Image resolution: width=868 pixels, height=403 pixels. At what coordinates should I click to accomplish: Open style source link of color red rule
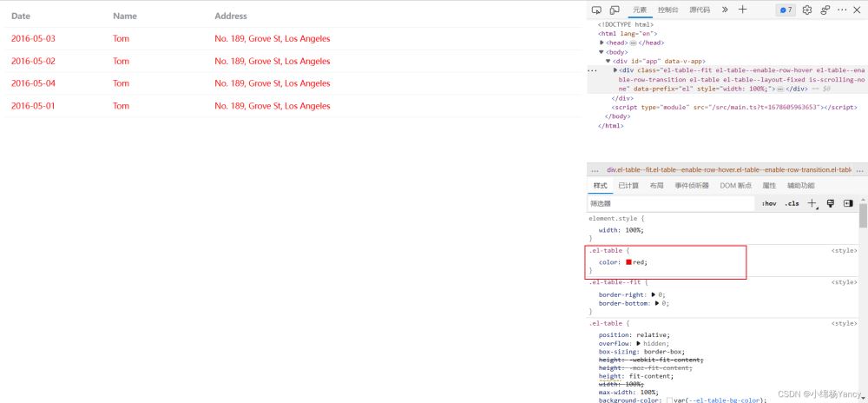pos(844,251)
